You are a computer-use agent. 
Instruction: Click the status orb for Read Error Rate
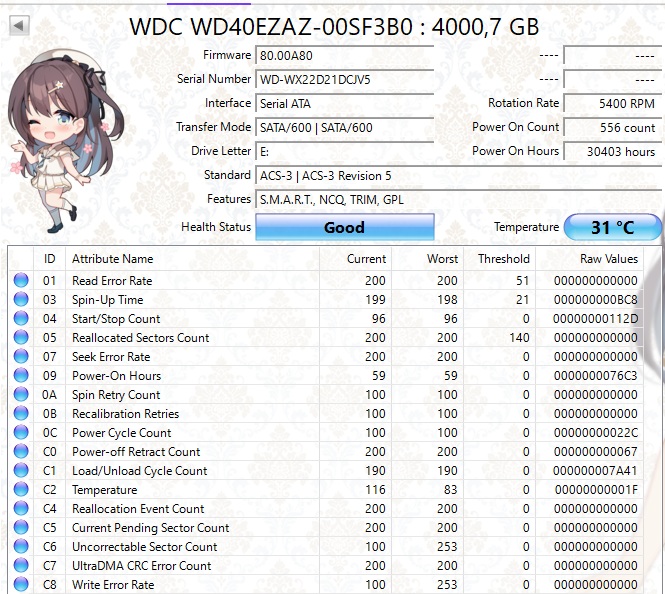[x=21, y=280]
